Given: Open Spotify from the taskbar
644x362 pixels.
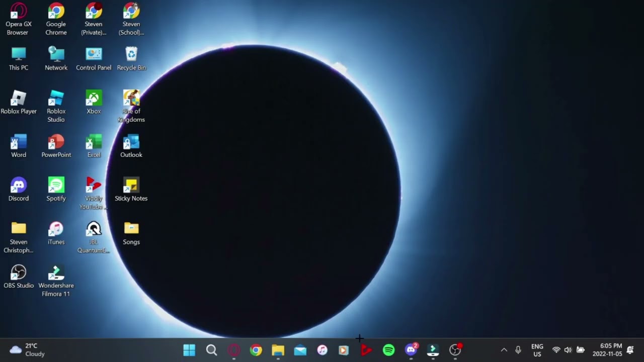Looking at the screenshot, I should [x=388, y=350].
